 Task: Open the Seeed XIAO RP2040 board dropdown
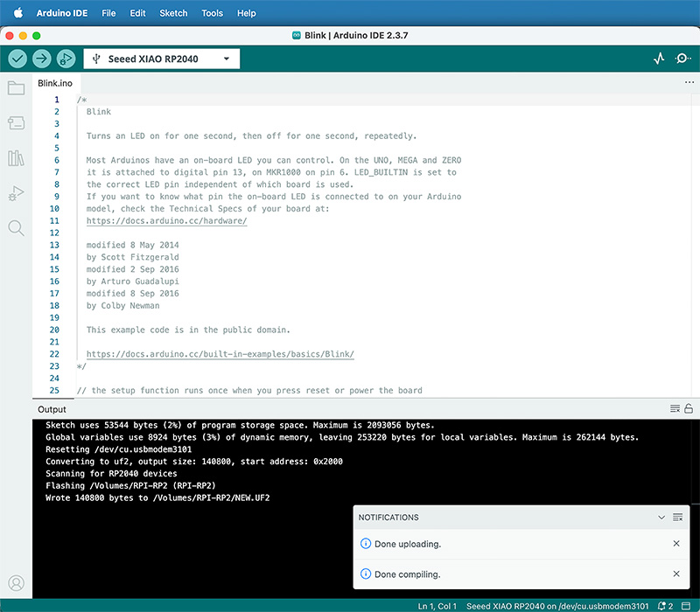162,59
